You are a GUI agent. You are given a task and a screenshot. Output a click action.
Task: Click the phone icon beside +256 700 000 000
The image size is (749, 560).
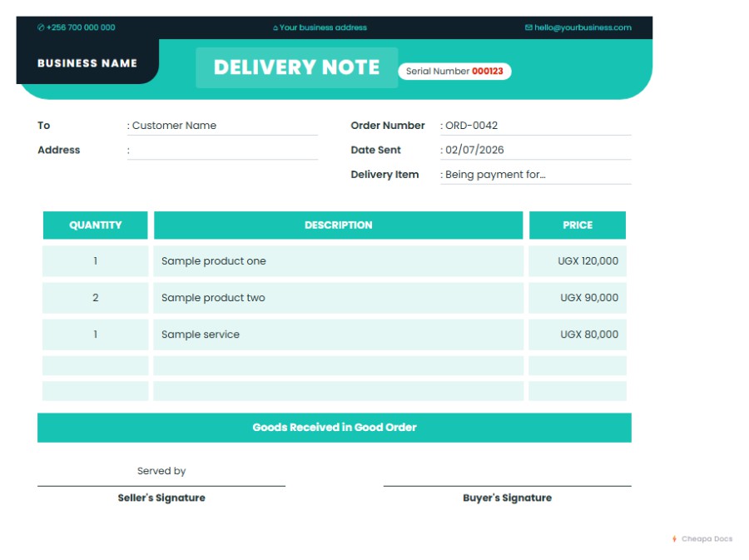pos(41,27)
